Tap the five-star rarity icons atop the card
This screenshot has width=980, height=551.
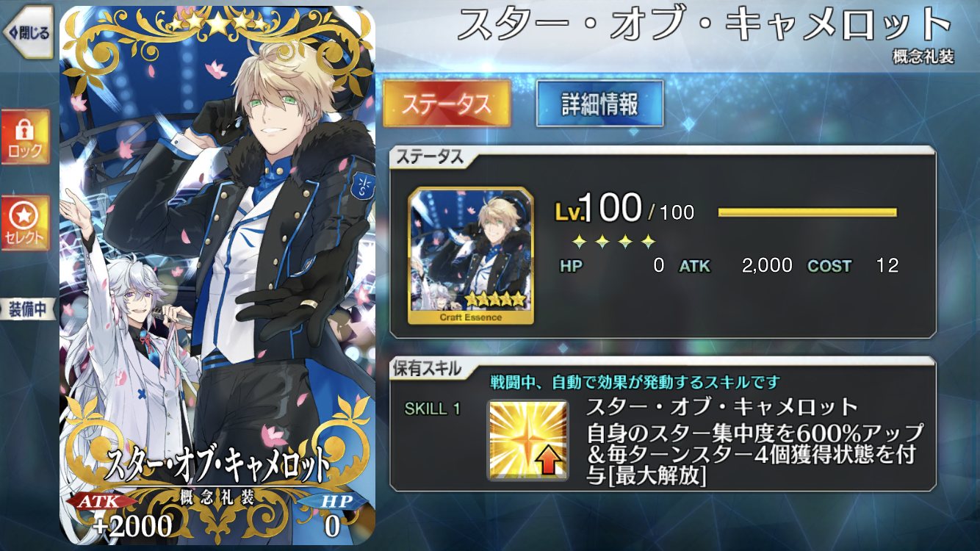217,24
